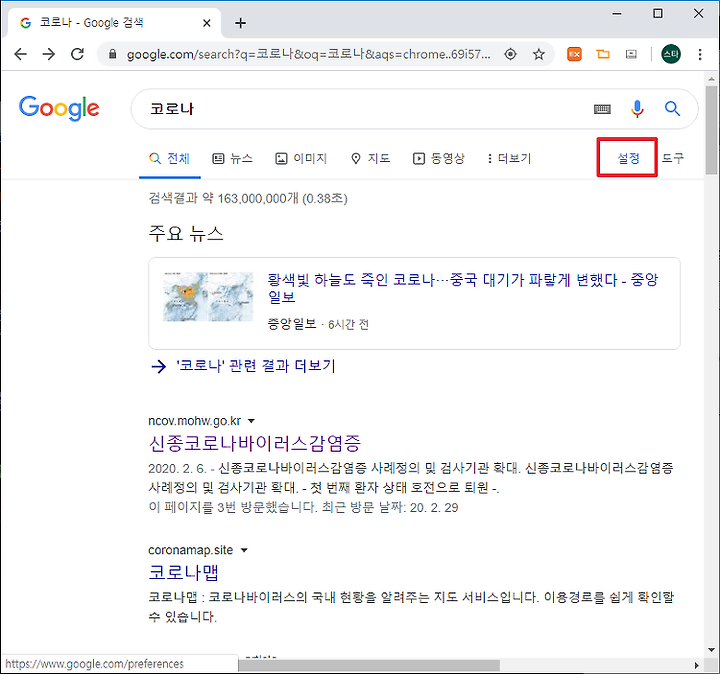Start voice search with the microphone icon

tap(637, 109)
